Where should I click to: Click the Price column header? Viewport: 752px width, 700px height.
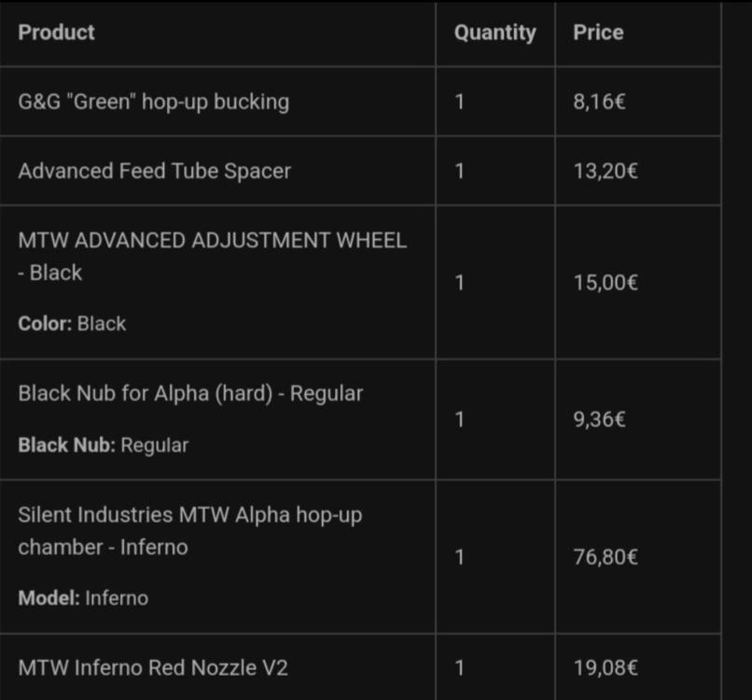click(x=598, y=33)
